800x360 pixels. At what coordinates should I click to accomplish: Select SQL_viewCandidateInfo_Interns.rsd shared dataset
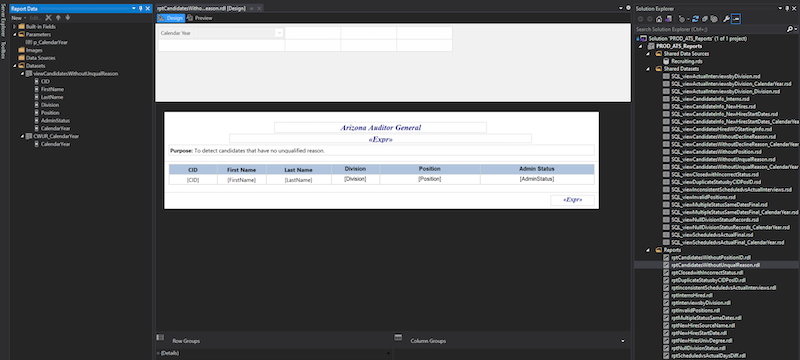click(x=710, y=99)
